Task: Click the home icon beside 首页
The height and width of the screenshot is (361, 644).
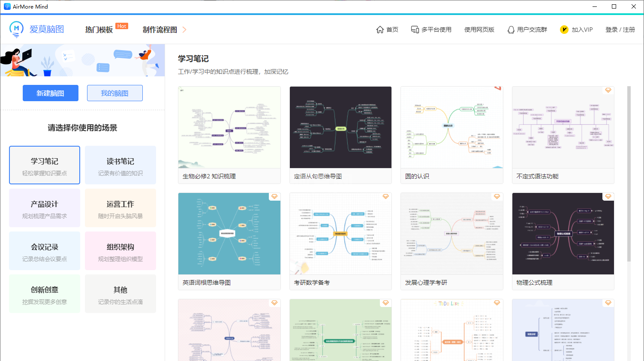Action: pos(380,30)
